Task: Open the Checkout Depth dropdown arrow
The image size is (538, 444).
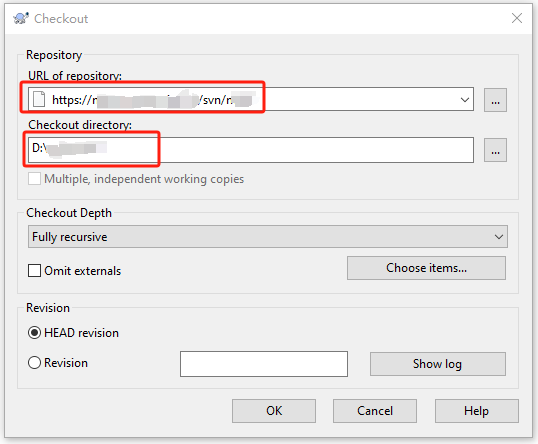Action: pyautogui.click(x=499, y=237)
